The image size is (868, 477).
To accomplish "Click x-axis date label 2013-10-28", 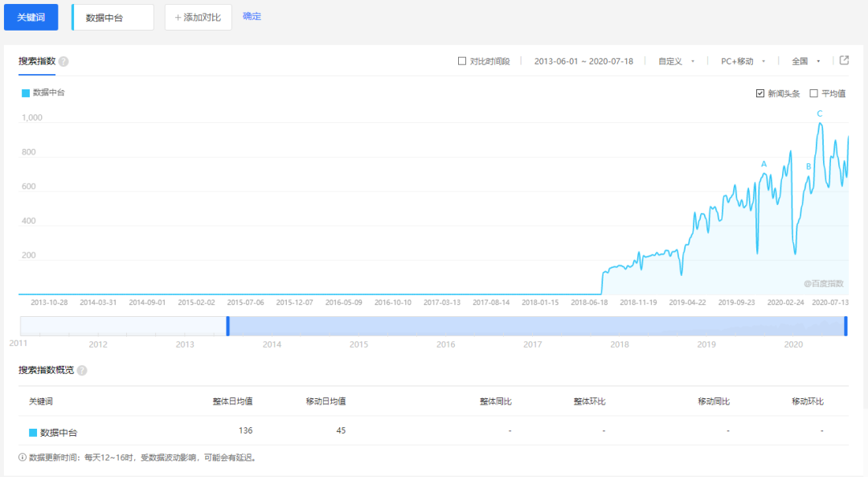I will point(49,302).
